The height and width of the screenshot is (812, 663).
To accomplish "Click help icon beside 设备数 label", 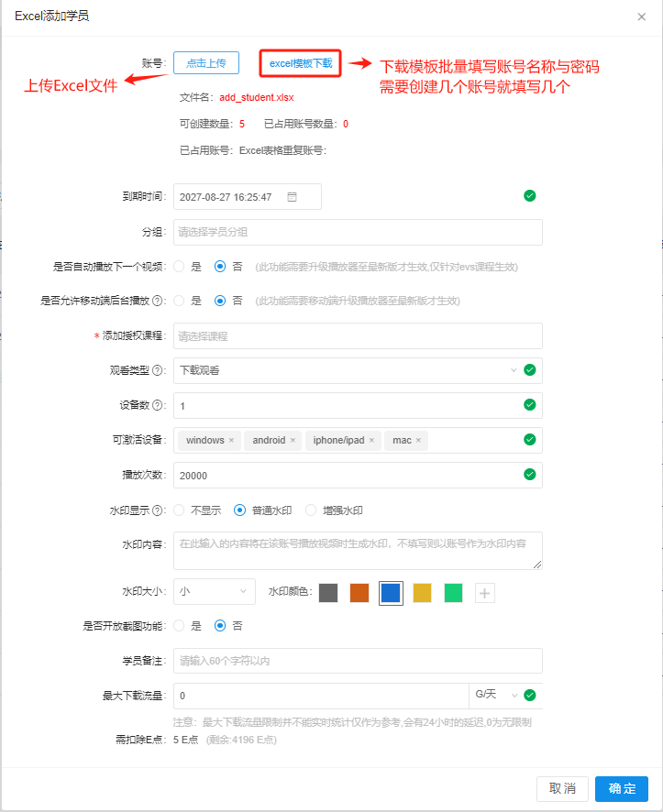I will [x=158, y=406].
